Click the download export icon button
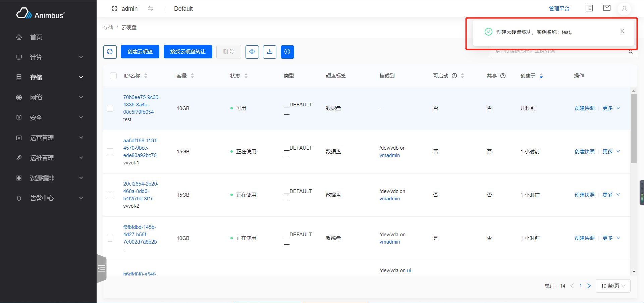The image size is (644, 303). click(x=269, y=52)
